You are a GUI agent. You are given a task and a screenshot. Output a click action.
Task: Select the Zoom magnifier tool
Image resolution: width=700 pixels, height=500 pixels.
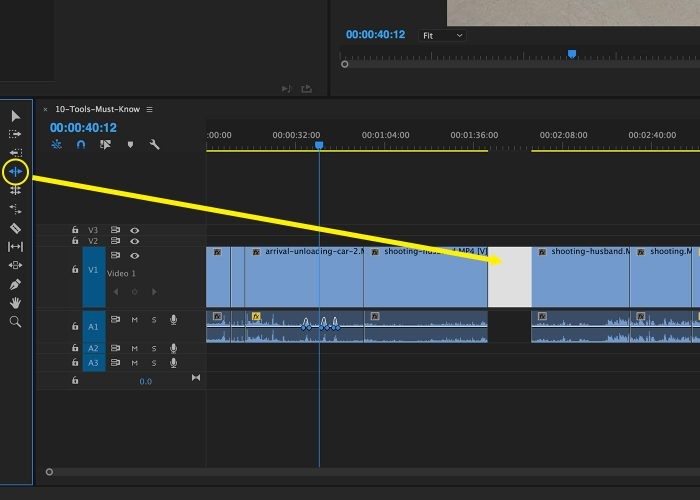[x=15, y=321]
